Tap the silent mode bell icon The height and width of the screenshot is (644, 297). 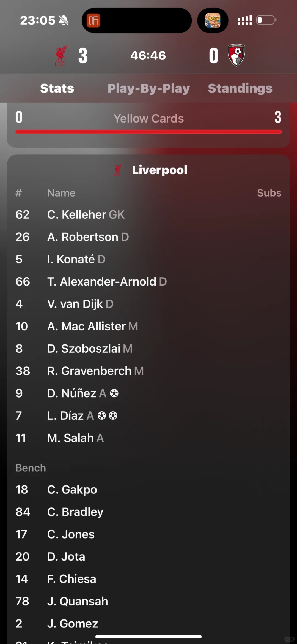coord(64,20)
